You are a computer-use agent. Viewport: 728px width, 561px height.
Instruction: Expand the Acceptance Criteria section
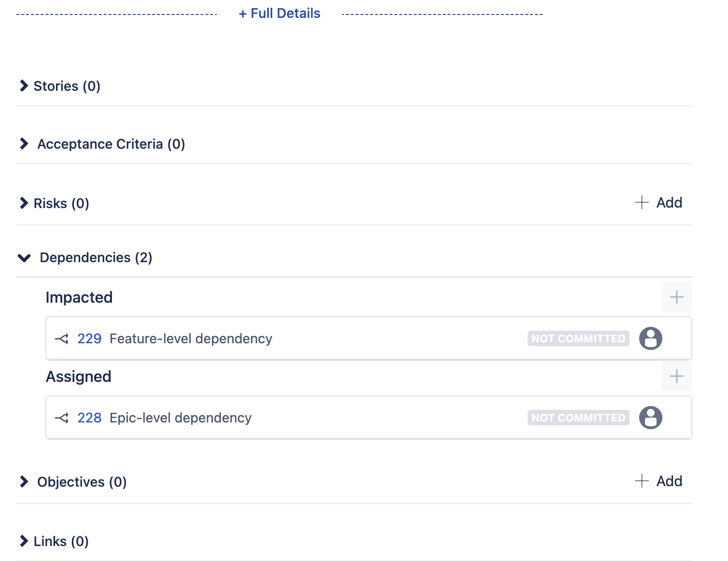(x=24, y=143)
